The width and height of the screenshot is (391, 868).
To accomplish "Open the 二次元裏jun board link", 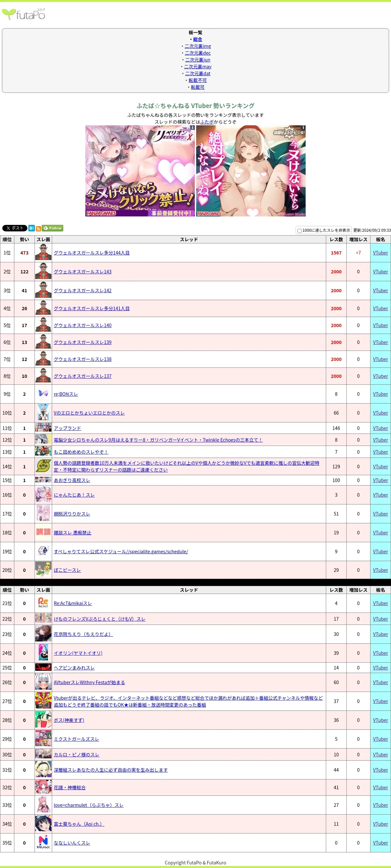I will 198,60.
